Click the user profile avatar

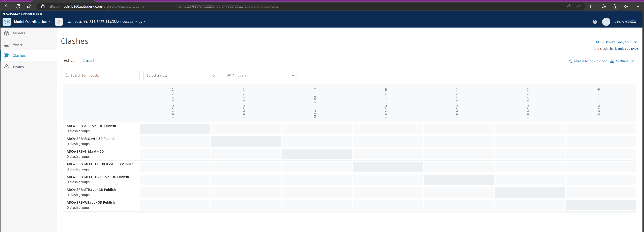coord(606,22)
